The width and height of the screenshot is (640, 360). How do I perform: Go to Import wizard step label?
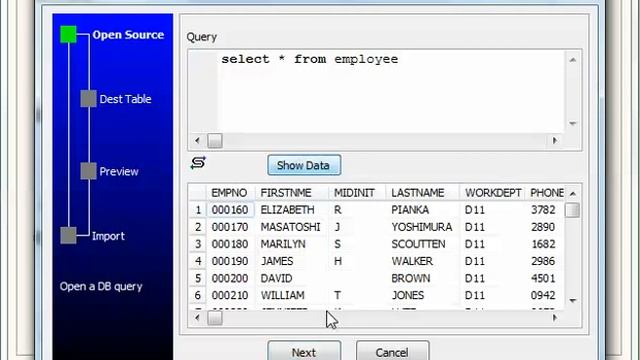108,236
